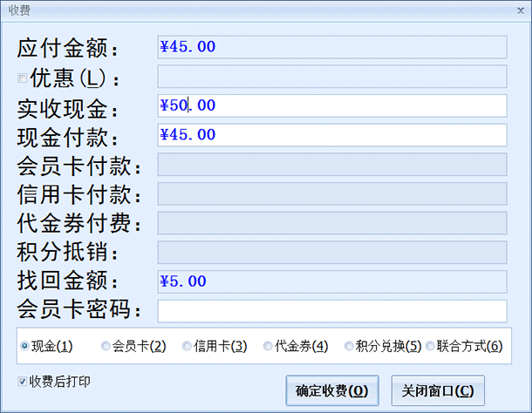Focus the 会员卡密码 password field

coord(332,311)
